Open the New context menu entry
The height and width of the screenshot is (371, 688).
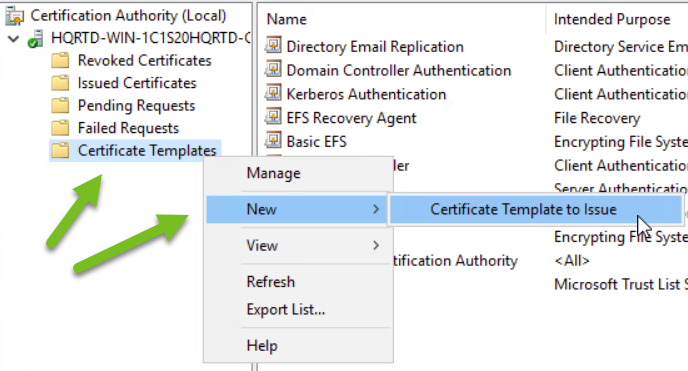[x=297, y=209]
